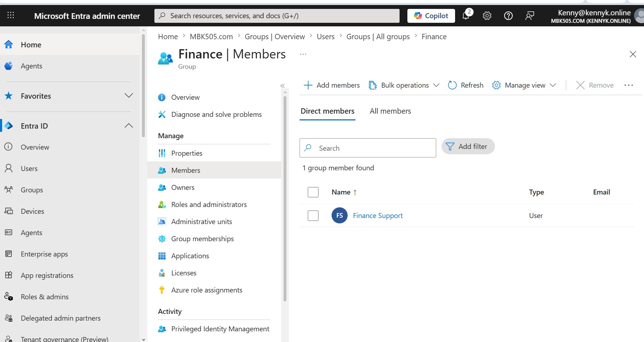
Task: Click the Properties icon in group menu
Action: (x=162, y=153)
